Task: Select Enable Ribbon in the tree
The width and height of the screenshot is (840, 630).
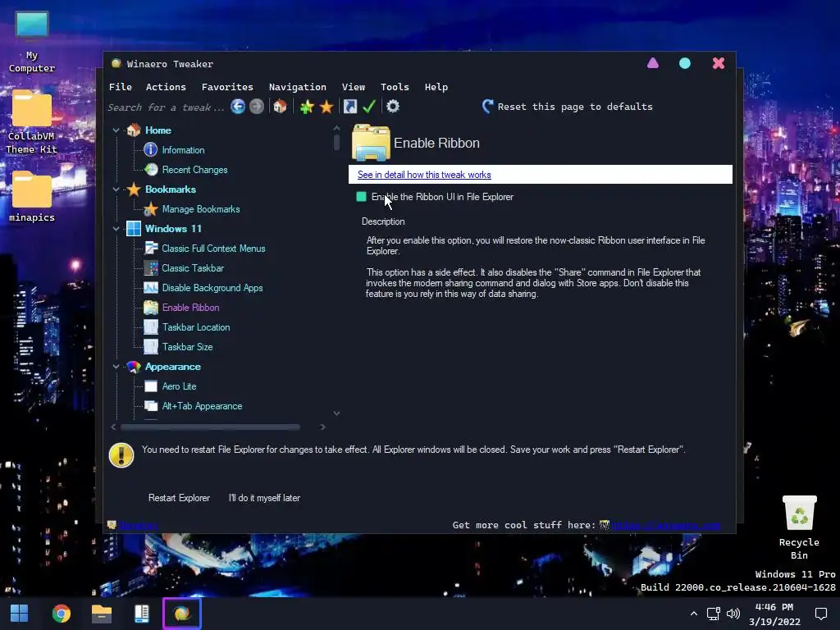Action: pyautogui.click(x=190, y=308)
